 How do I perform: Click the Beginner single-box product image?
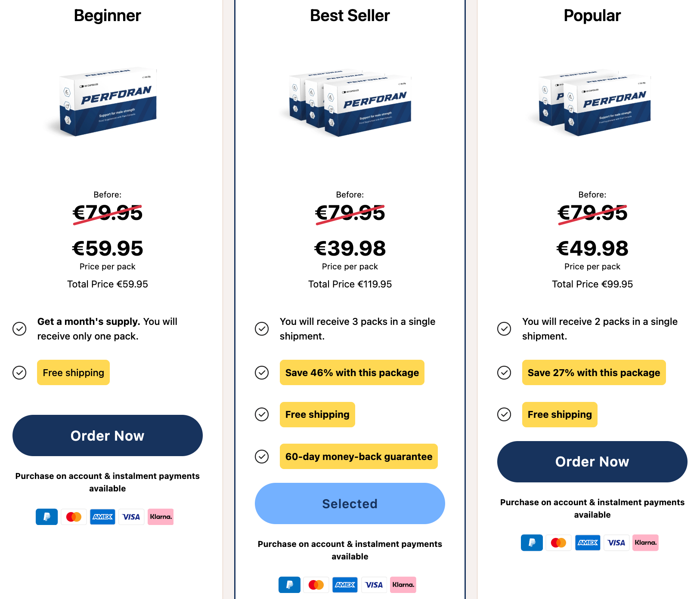tap(108, 102)
